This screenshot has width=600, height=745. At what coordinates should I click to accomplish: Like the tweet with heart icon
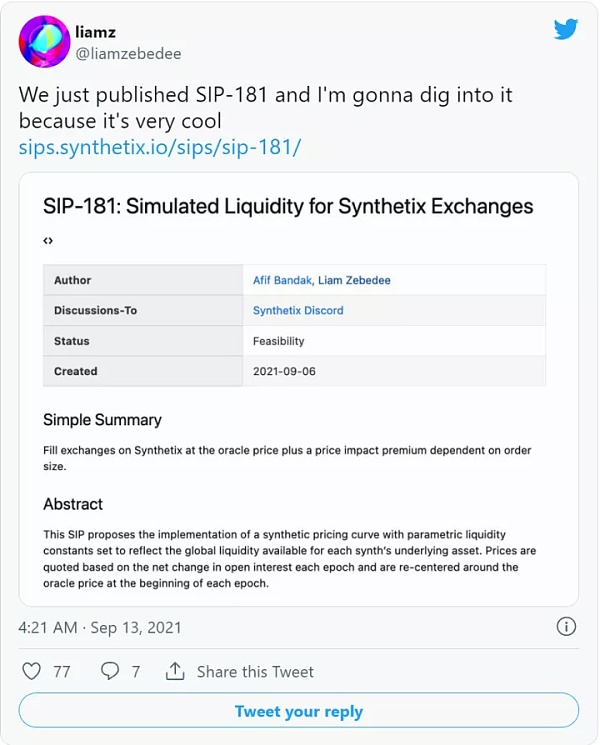coord(32,671)
